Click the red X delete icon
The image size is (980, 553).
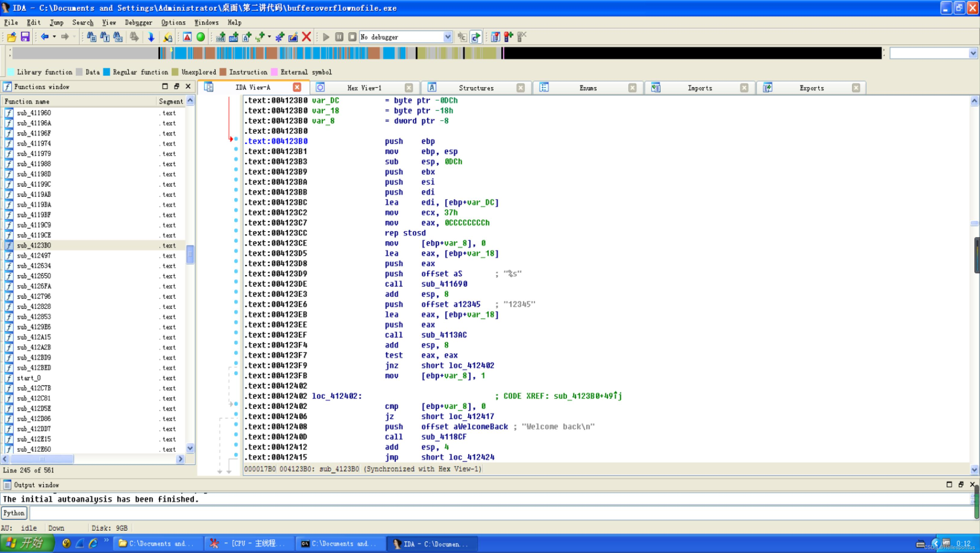pyautogui.click(x=306, y=37)
